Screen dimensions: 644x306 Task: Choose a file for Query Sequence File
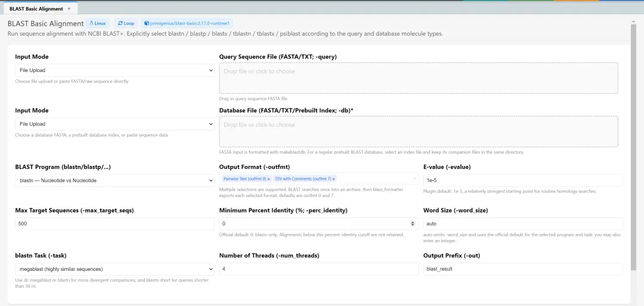pyautogui.click(x=419, y=78)
